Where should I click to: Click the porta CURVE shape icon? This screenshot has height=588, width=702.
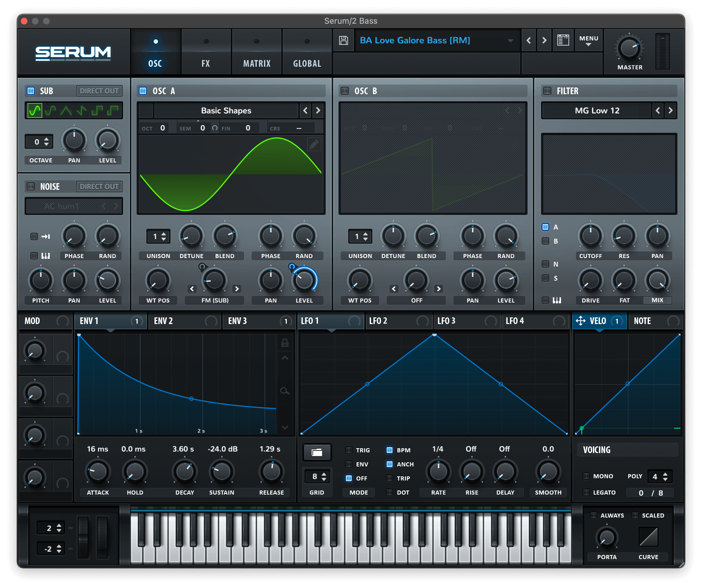coord(648,537)
